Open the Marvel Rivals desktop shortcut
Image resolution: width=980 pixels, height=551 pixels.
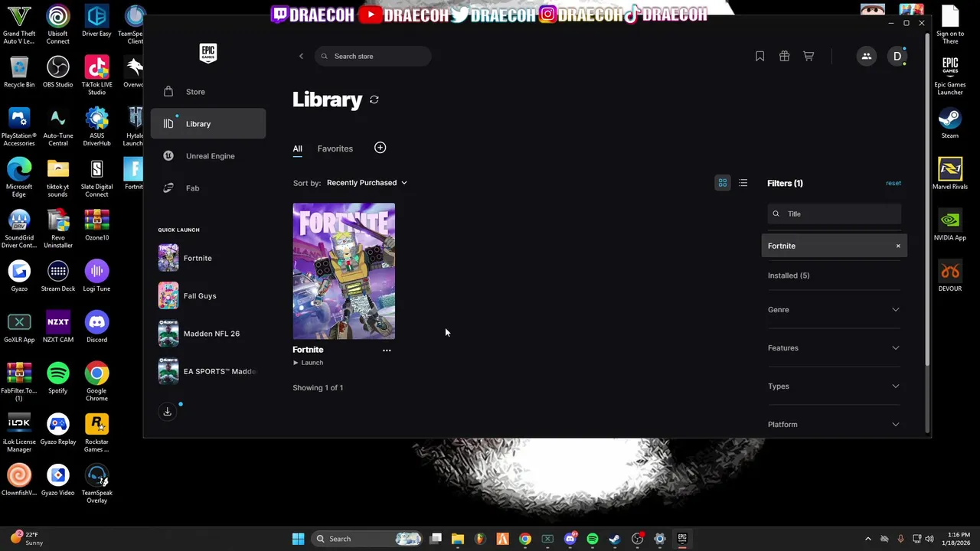[950, 174]
